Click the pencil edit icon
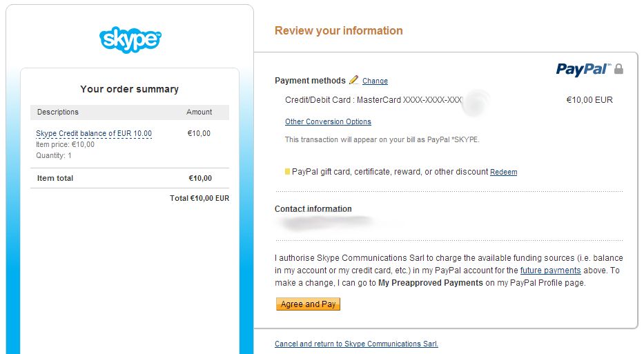Viewport: 644px width, 354px height. click(x=353, y=80)
